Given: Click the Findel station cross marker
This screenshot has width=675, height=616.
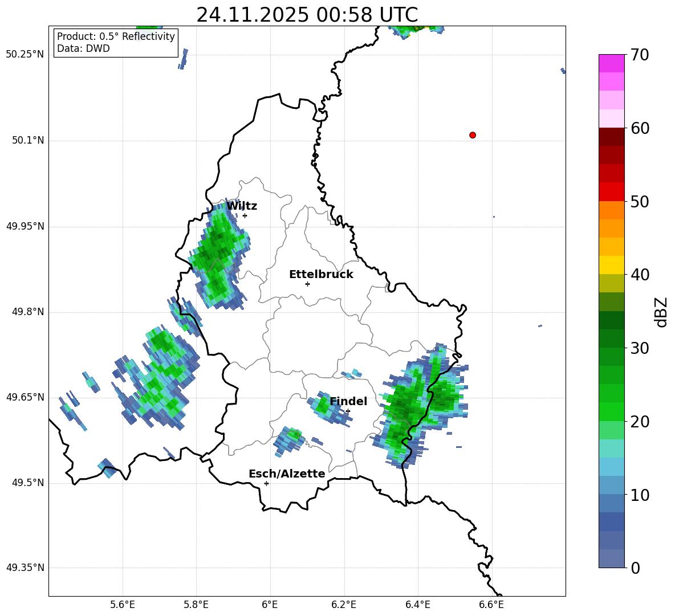Looking at the screenshot, I should click(348, 411).
